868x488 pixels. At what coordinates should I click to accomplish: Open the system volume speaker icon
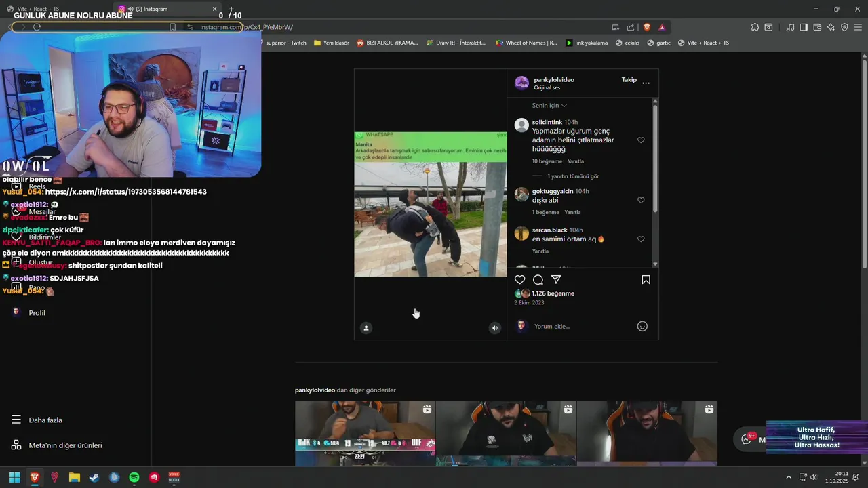point(813,477)
